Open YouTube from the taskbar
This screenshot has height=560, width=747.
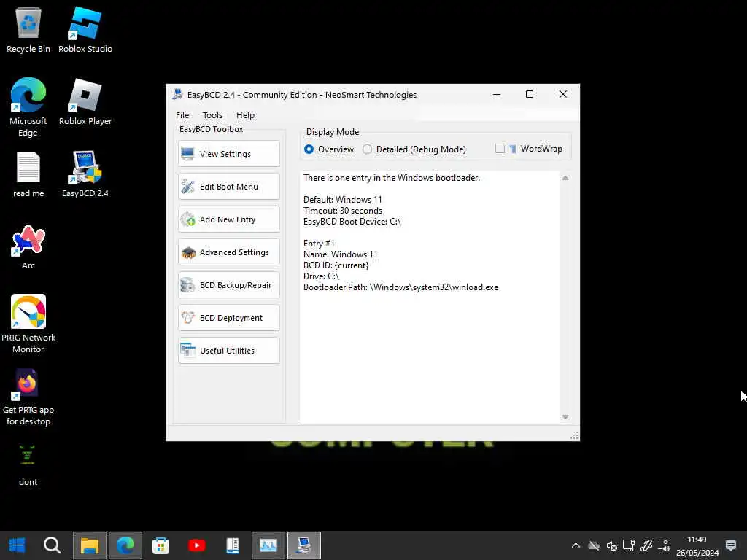pos(197,545)
